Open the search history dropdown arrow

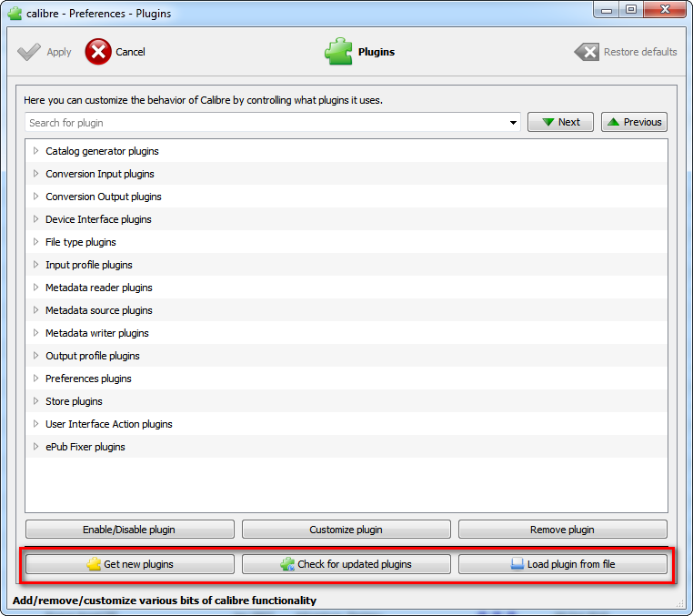(513, 123)
